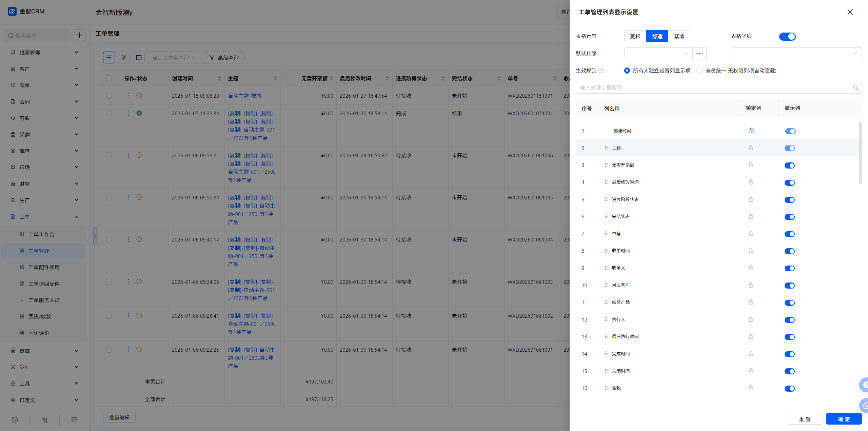Hide the 无需开票额 column toggle

pyautogui.click(x=789, y=165)
